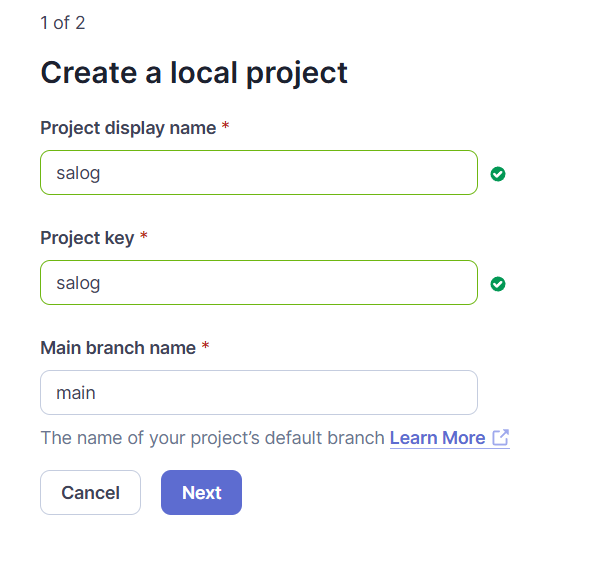
Task: Proceed with the Next button
Action: click(201, 492)
